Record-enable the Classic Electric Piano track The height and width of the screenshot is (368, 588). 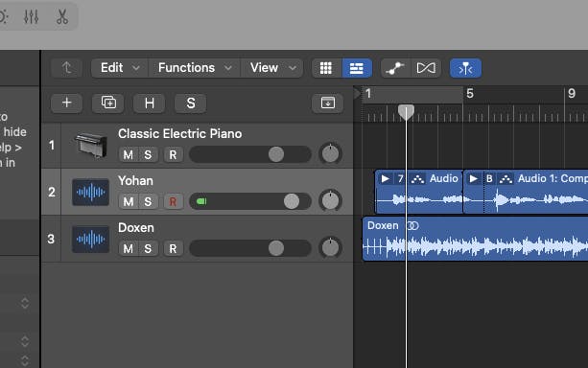click(173, 154)
